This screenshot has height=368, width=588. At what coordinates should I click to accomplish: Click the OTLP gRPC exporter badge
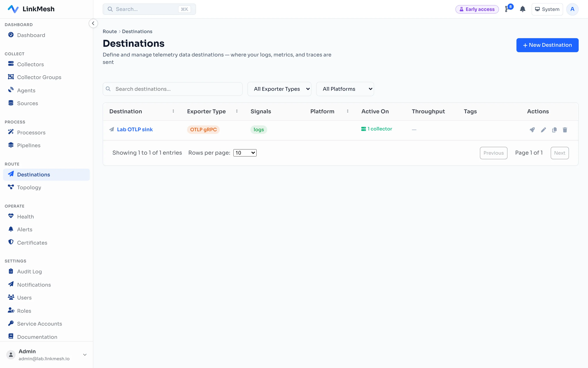pyautogui.click(x=203, y=129)
